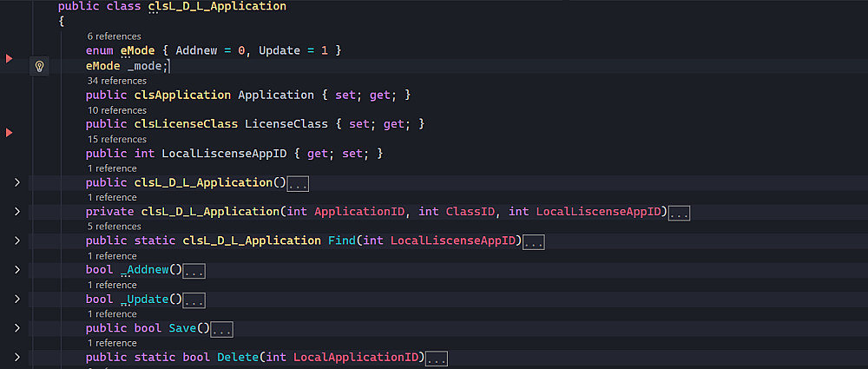
Task: Open the '6 references' CodeLens link
Action: tap(114, 36)
